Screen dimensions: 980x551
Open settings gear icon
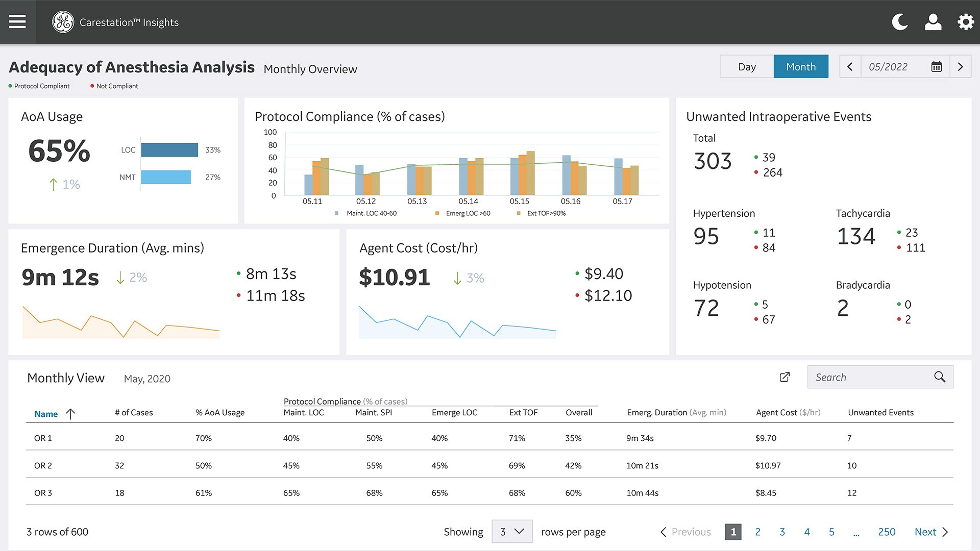965,22
